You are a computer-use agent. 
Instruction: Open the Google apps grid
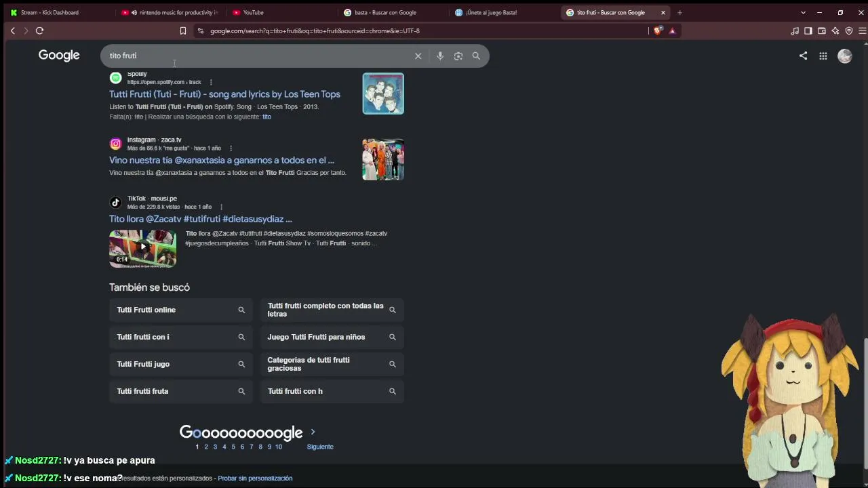coord(823,56)
